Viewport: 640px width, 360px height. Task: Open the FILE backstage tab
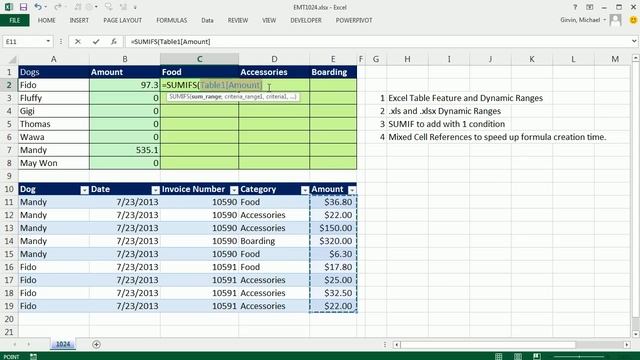click(x=14, y=20)
